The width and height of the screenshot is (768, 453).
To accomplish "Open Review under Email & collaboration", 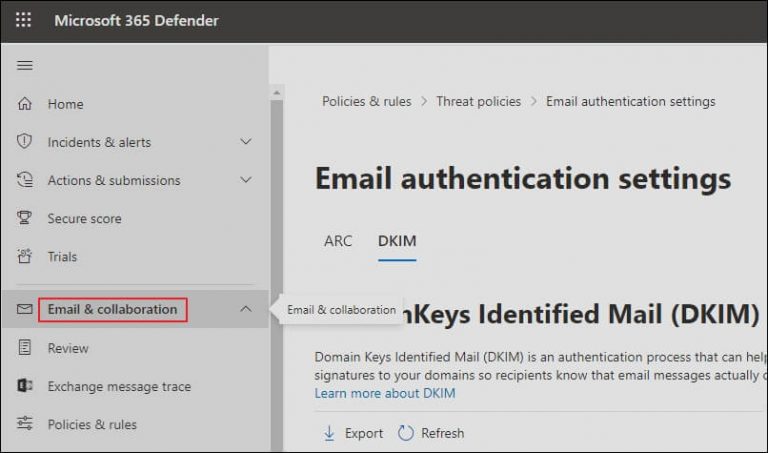I will point(68,348).
